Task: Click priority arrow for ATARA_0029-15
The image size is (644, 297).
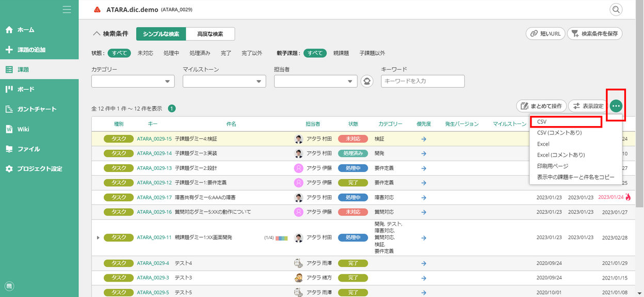Action: tap(424, 139)
